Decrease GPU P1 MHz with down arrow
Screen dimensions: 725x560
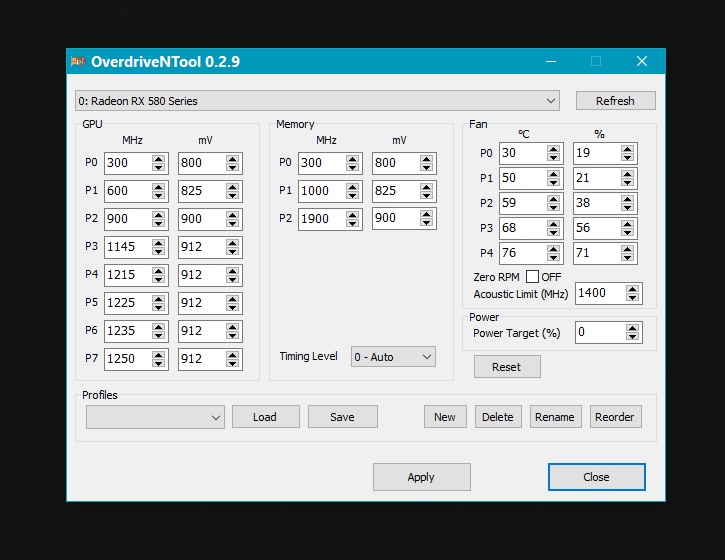pos(159,195)
